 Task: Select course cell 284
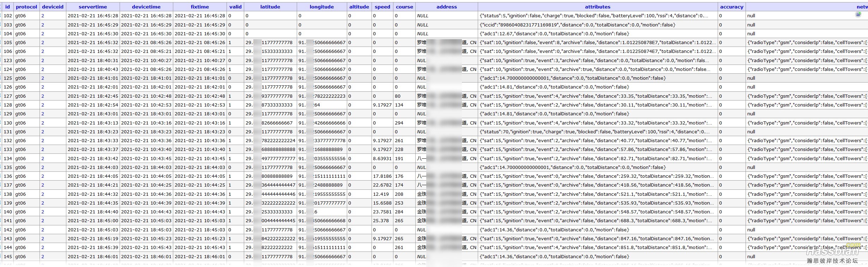(404, 212)
